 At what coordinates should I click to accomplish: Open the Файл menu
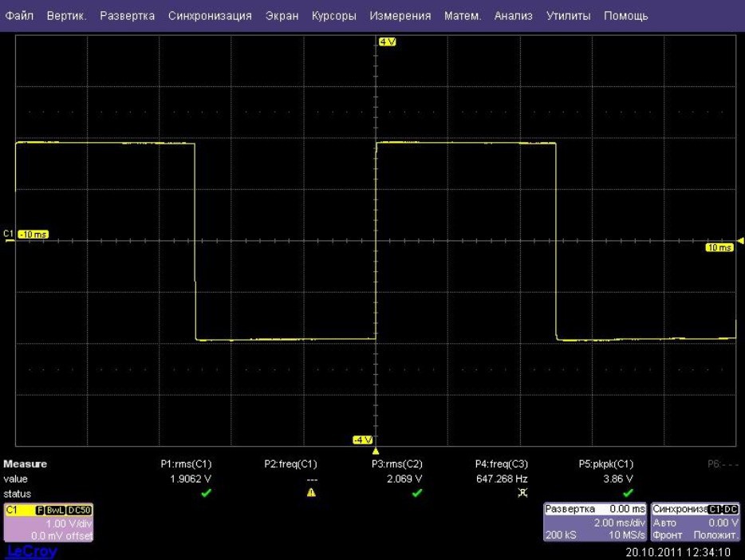(20, 16)
